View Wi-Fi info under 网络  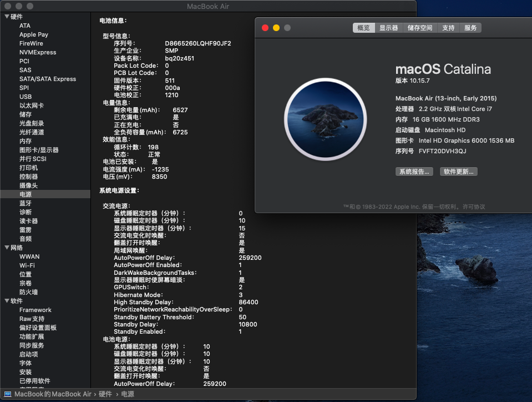click(28, 265)
